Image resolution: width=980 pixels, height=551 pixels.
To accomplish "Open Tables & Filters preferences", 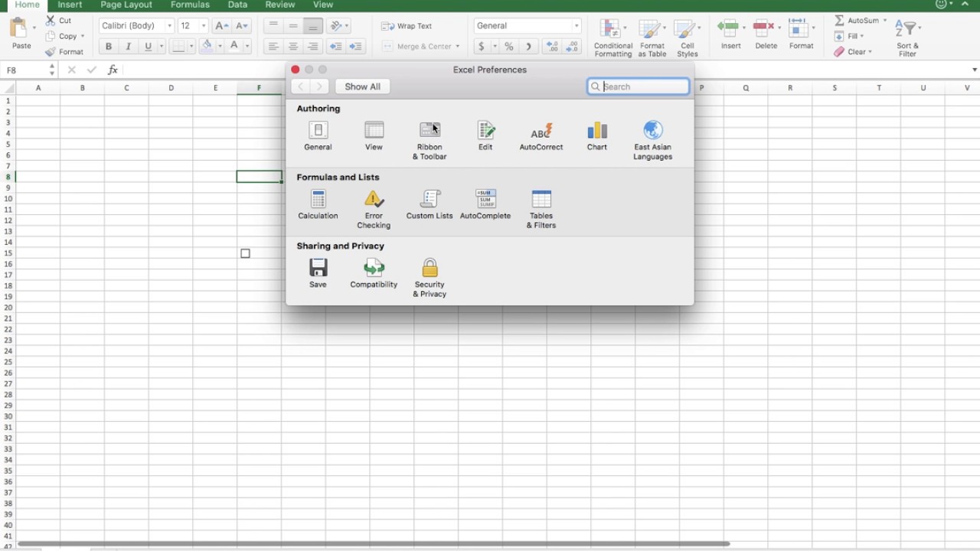I will [541, 210].
